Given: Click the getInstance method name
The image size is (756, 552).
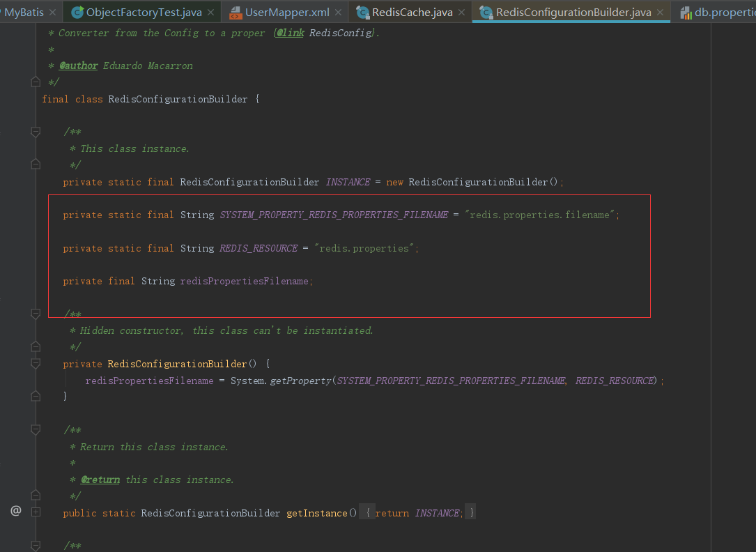Looking at the screenshot, I should point(317,513).
